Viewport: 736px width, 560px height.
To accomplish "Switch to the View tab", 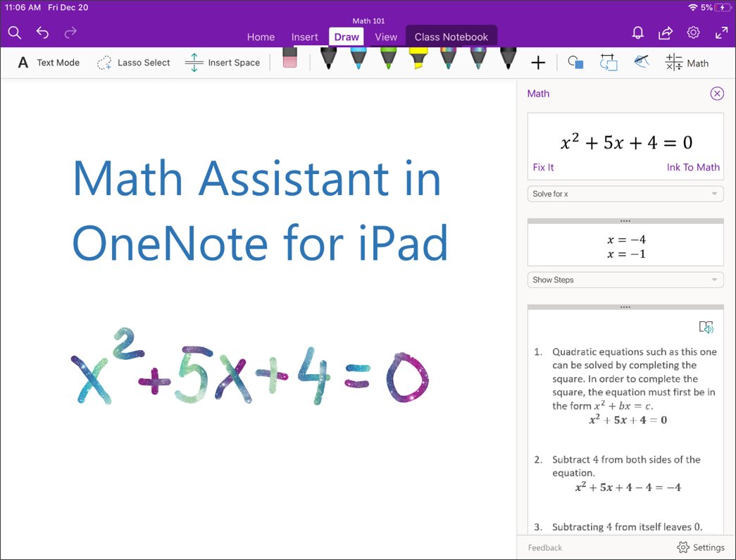I will click(386, 37).
